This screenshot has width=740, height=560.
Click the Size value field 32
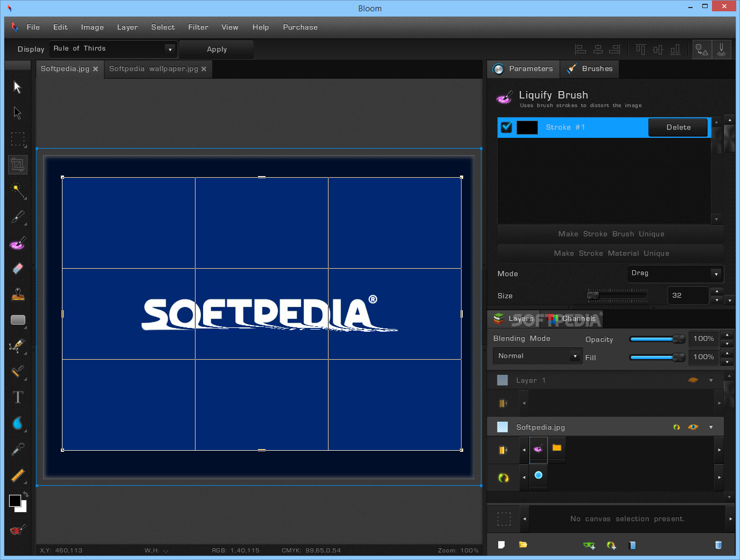pyautogui.click(x=688, y=296)
